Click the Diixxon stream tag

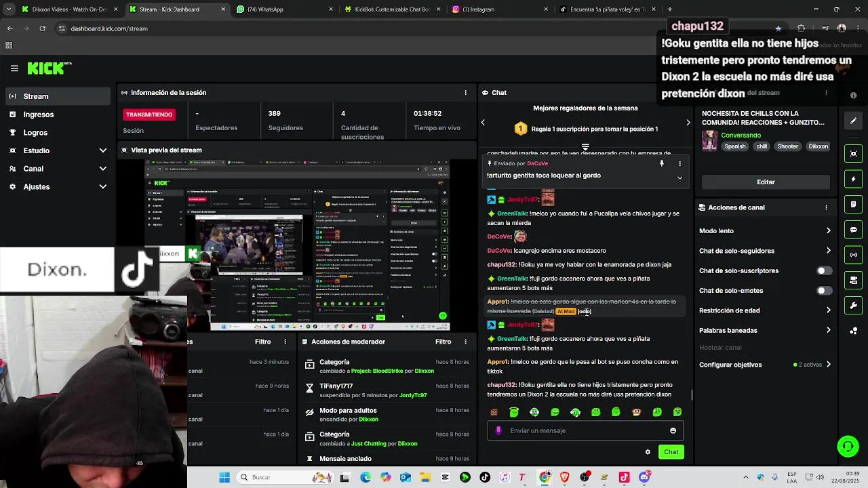[818, 146]
